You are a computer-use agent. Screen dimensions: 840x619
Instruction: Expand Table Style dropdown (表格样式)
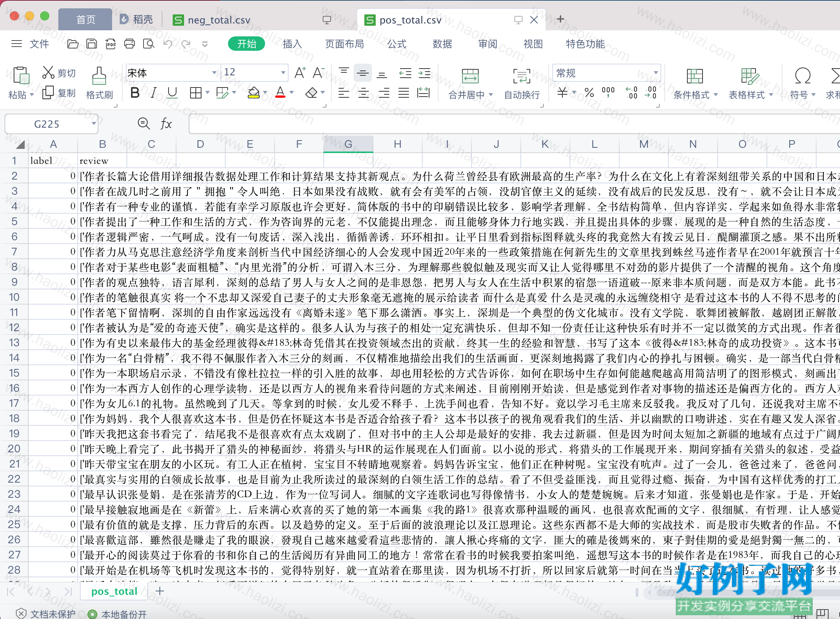coord(771,95)
